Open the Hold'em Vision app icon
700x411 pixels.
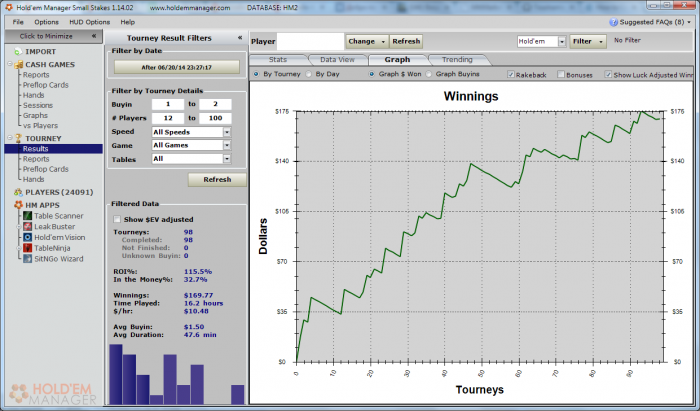point(28,237)
